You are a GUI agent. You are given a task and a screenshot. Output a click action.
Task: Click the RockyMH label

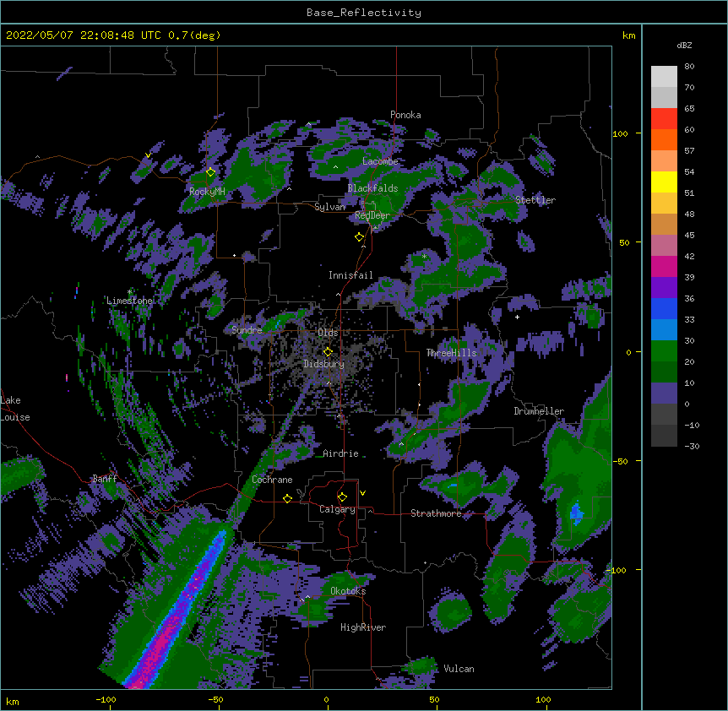tap(207, 192)
